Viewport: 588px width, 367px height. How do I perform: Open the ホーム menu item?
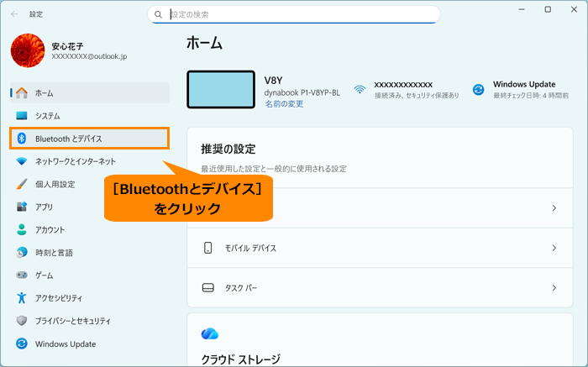(90, 93)
